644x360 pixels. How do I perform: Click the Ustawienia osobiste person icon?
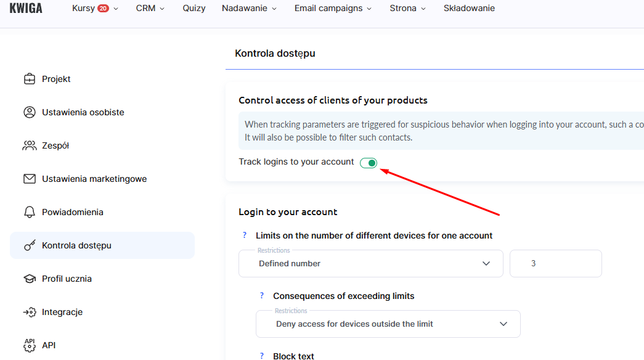coord(29,112)
